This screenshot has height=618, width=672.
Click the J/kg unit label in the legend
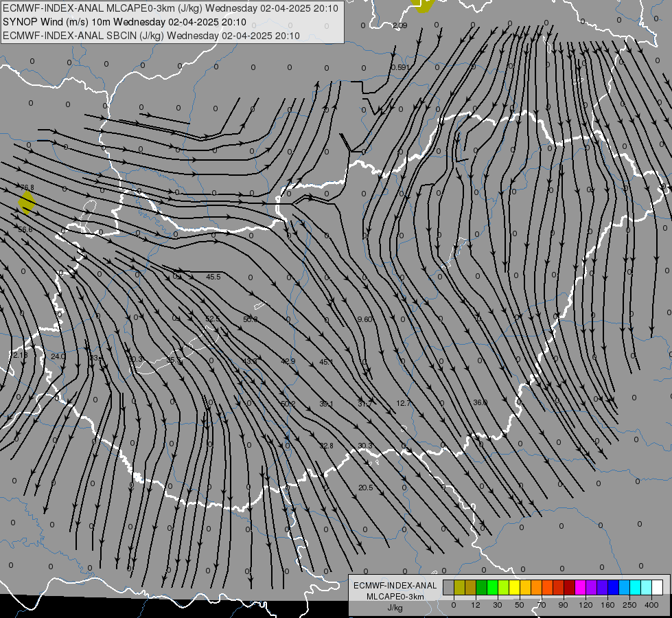pos(395,608)
